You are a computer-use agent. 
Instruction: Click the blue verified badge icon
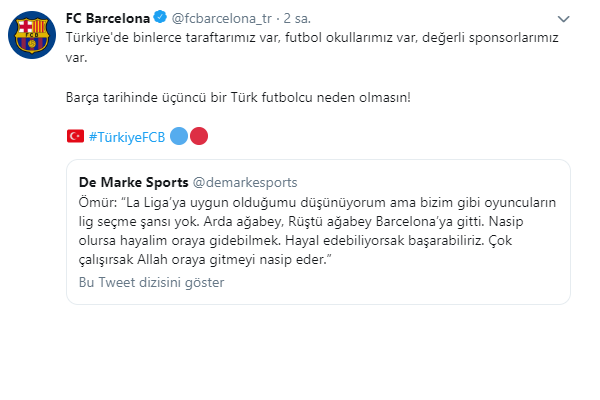click(160, 17)
